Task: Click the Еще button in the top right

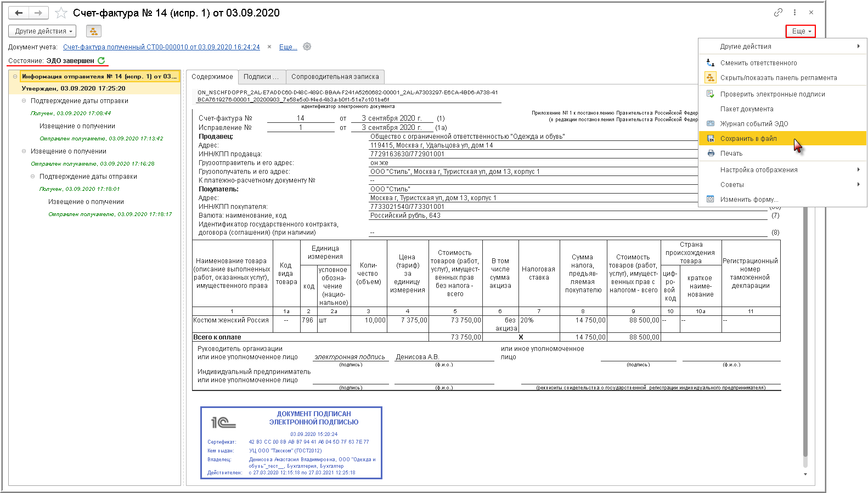Action: click(x=801, y=31)
